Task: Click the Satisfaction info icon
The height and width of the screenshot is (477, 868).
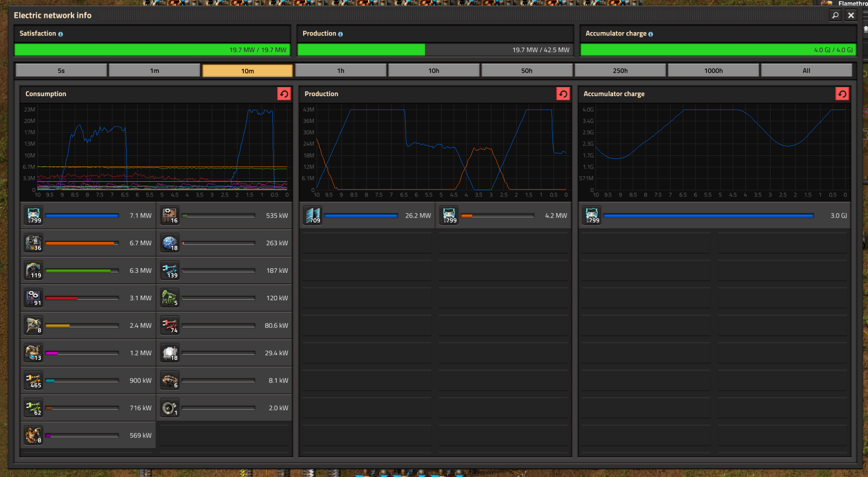Action: point(61,34)
